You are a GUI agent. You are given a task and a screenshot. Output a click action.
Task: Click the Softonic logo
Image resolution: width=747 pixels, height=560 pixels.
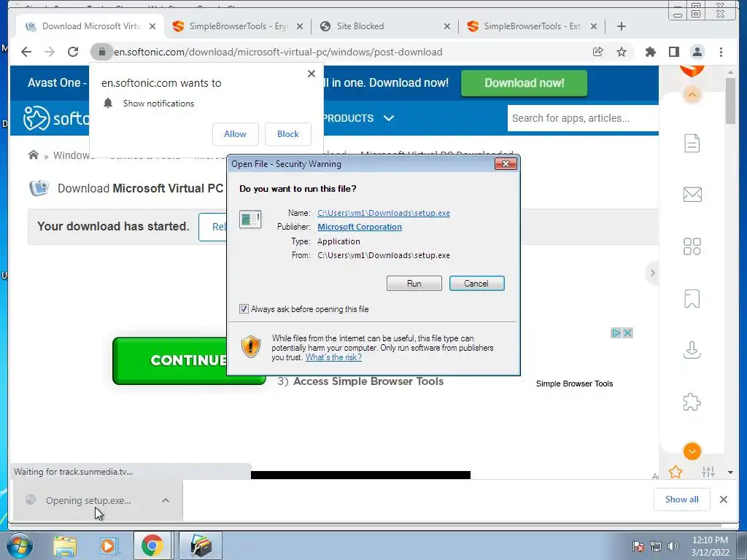pyautogui.click(x=56, y=118)
